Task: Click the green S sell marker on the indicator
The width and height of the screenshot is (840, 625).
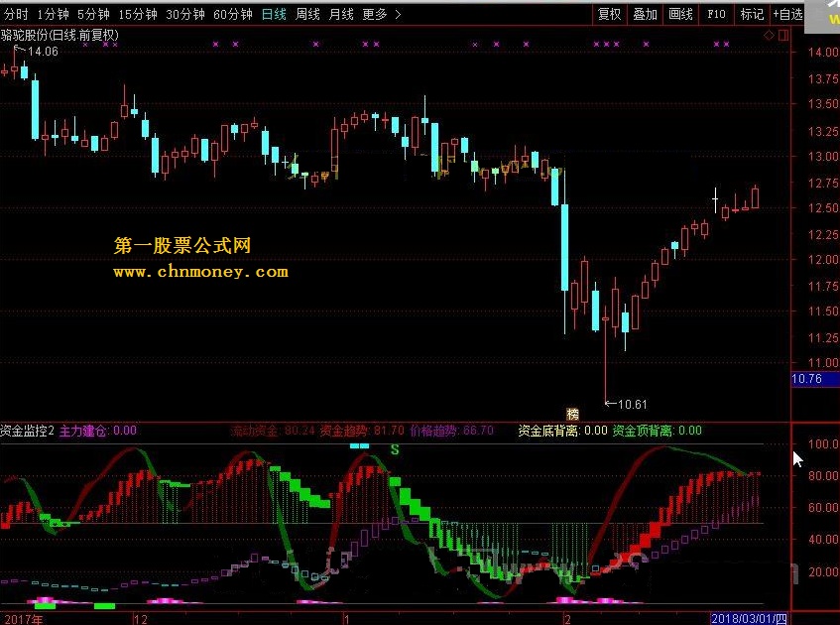Action: [395, 449]
